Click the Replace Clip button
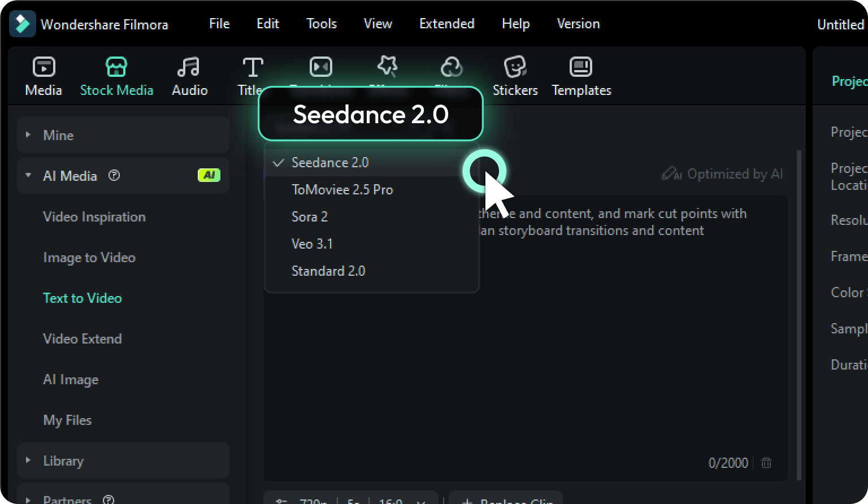Screen dimensions: 868x504 point(506,501)
